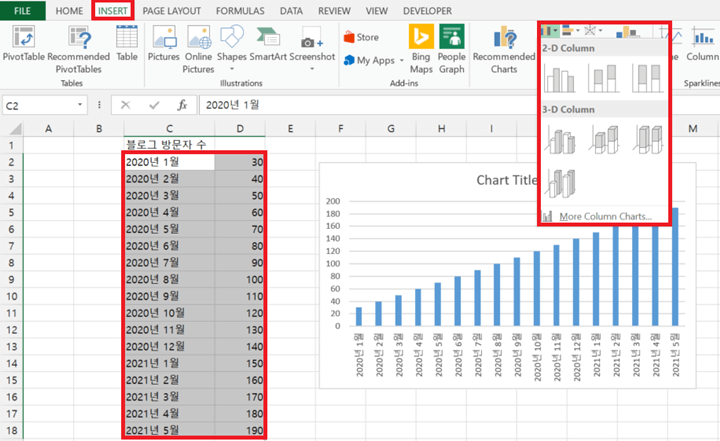Select cell containing 2021년 5월
This screenshot has height=441, width=720.
169,430
